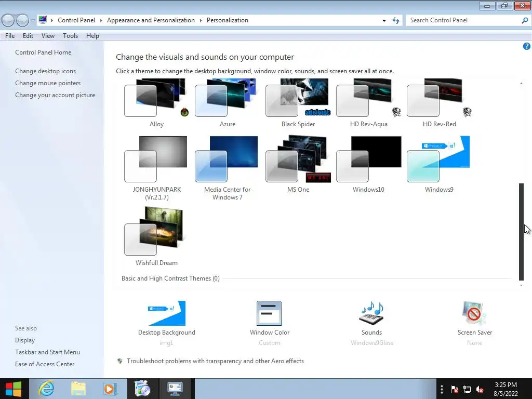Click the muted volume tray icon
Image resolution: width=532 pixels, height=399 pixels.
pos(480,389)
